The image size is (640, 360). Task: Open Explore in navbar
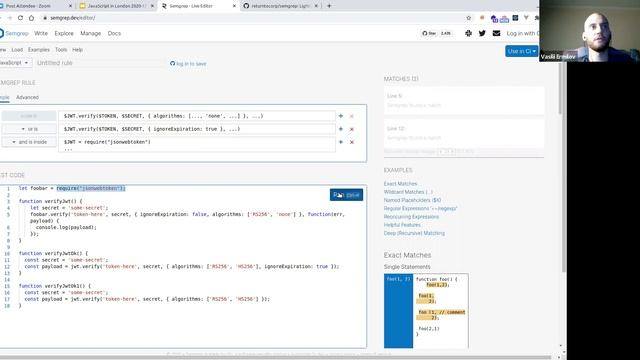click(x=64, y=33)
